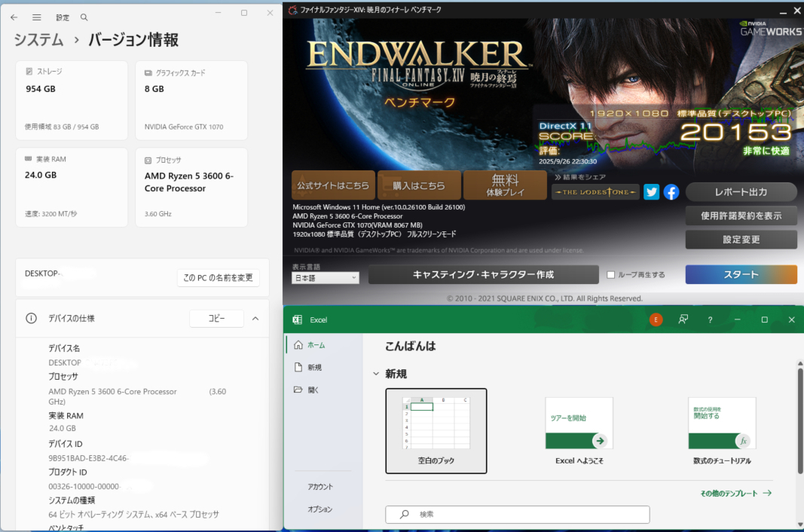Click the このPCの名前を変更 button

[x=218, y=277]
